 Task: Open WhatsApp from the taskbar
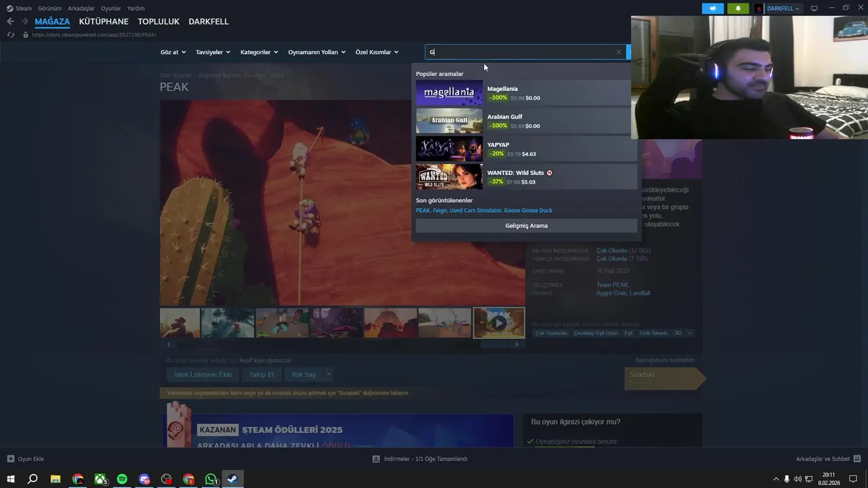(211, 479)
